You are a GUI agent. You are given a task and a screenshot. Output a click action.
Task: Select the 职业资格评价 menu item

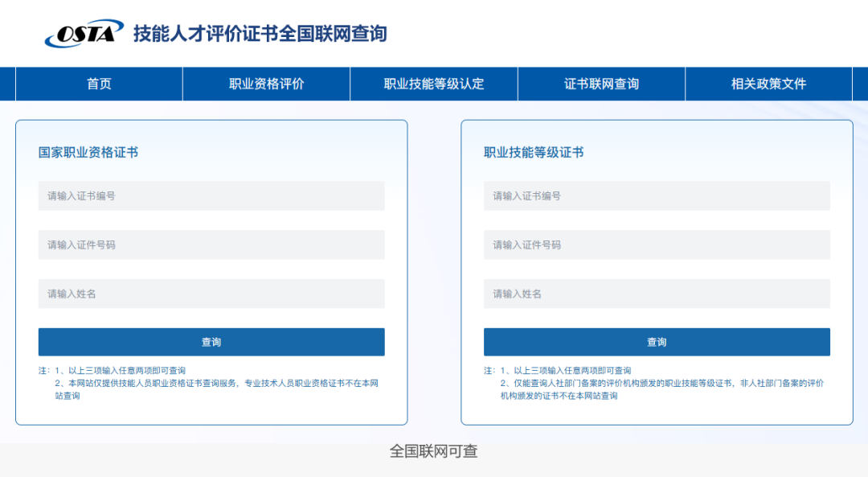click(x=265, y=84)
